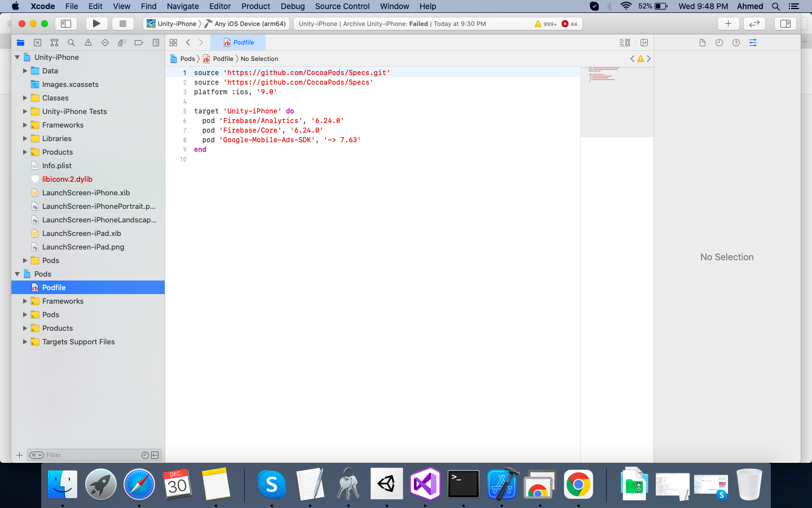Open the Unity-iPhone scheme selector

pos(171,24)
